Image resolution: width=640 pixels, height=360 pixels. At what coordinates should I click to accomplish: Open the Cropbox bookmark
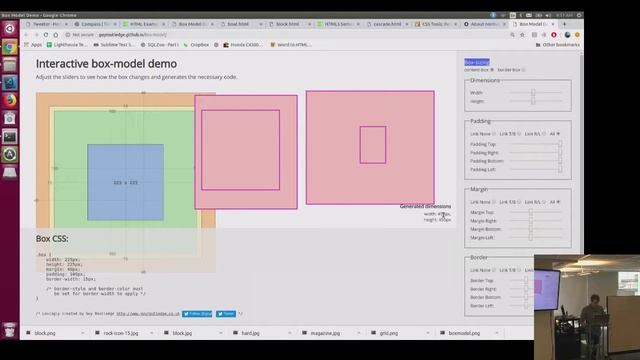pyautogui.click(x=196, y=45)
